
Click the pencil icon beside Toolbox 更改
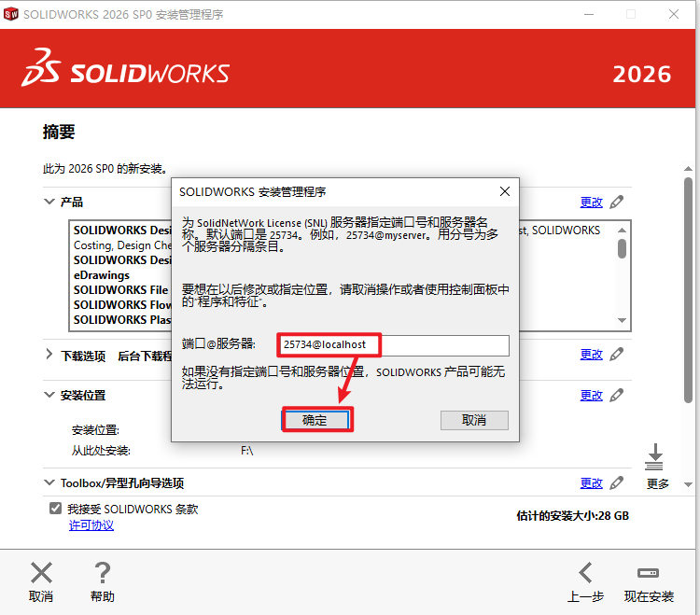click(x=616, y=483)
